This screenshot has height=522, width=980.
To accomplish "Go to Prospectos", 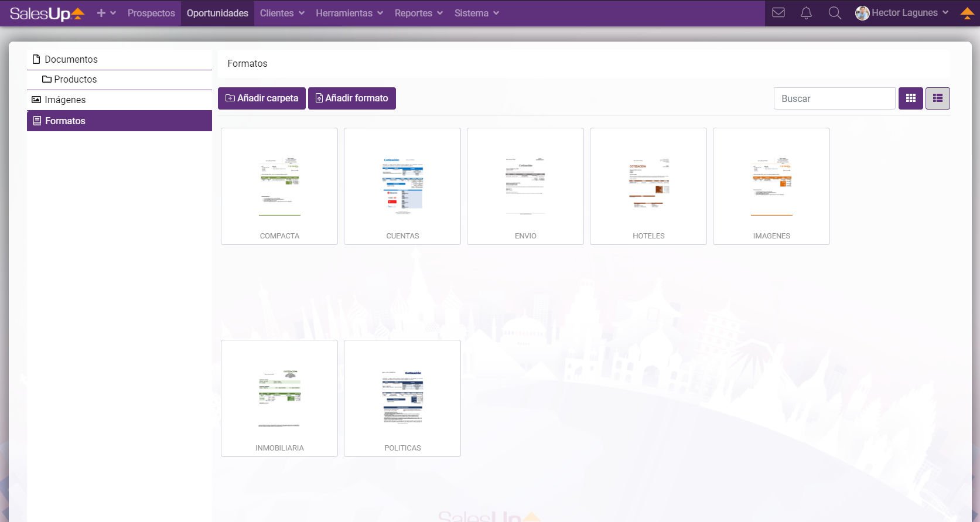I will [151, 13].
